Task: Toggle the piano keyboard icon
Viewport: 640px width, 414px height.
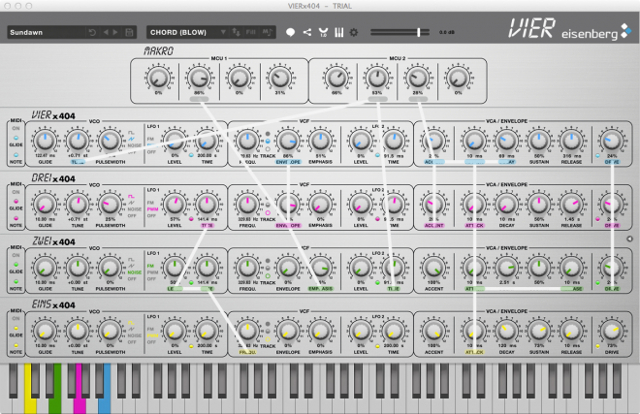Action: tap(339, 32)
